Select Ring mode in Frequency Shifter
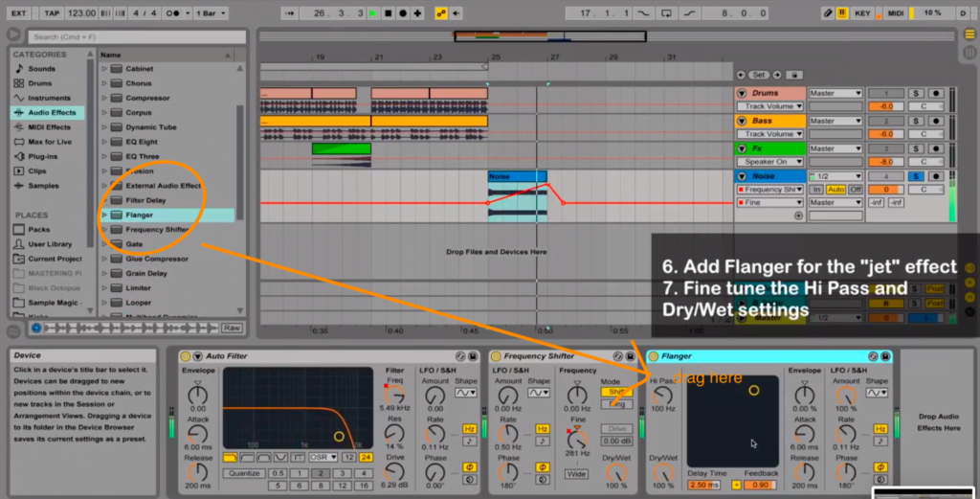 616,404
